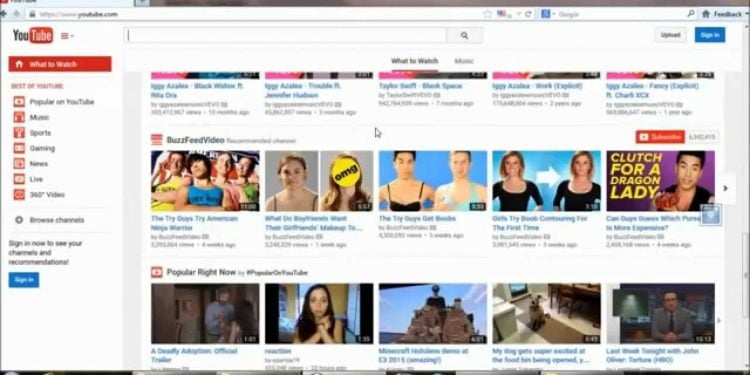750x375 pixels.
Task: Click the Browse channels icon
Action: coord(19,220)
